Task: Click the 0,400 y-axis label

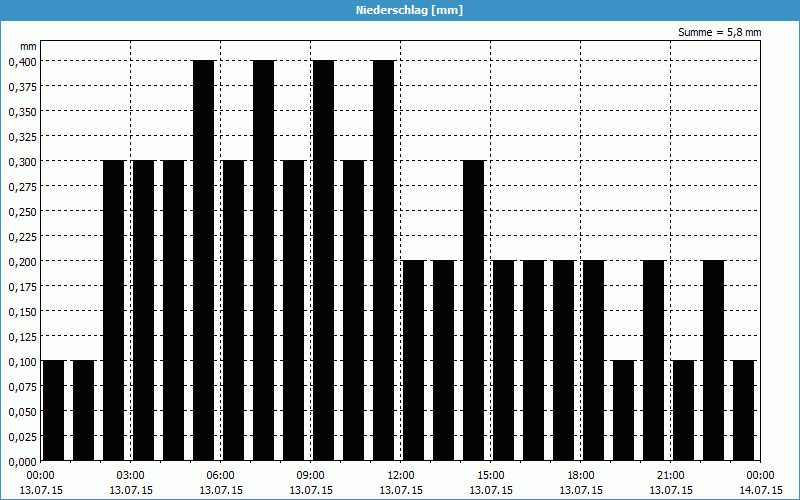Action: point(22,61)
